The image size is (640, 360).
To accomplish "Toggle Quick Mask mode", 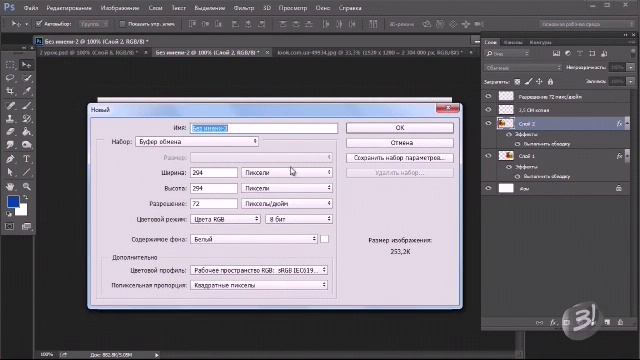I will (x=10, y=227).
